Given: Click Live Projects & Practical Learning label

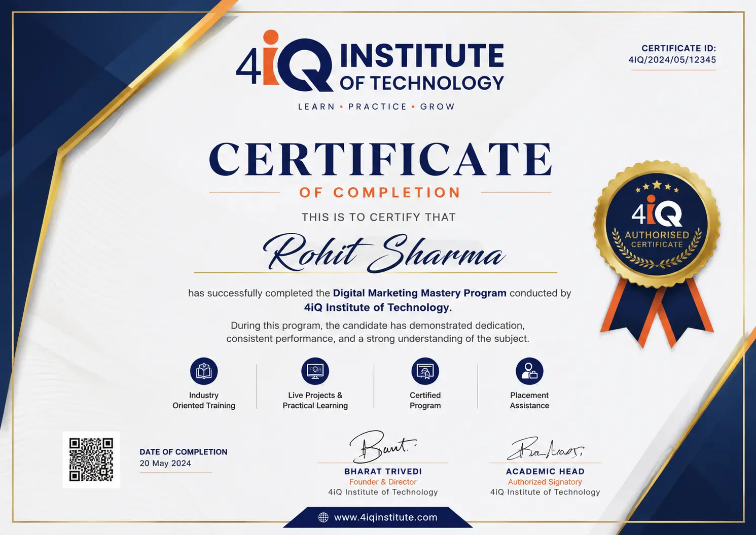Looking at the screenshot, I should point(315,400).
